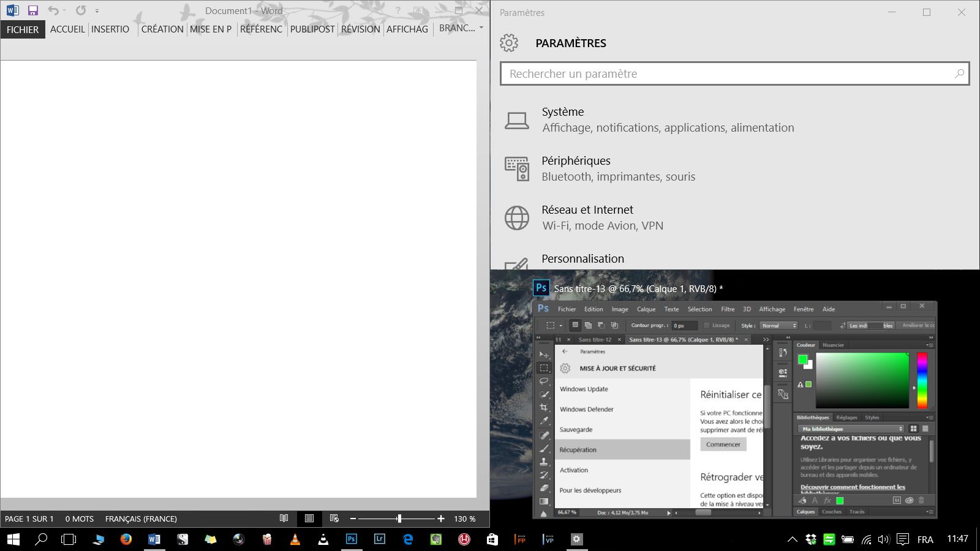The width and height of the screenshot is (980, 551).
Task: Switch to the INSERTION ribbon tab
Action: [x=110, y=29]
